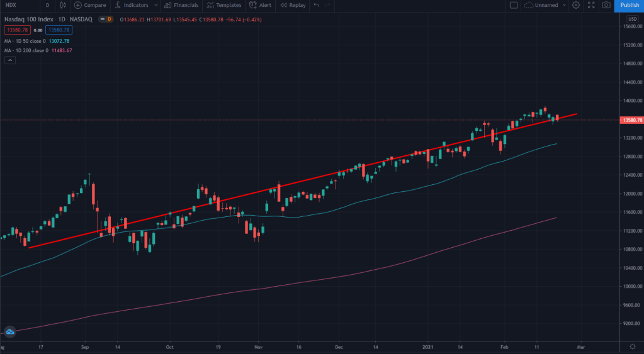Click the undo arrow
Screen dimensions: 644x354
click(x=316, y=5)
